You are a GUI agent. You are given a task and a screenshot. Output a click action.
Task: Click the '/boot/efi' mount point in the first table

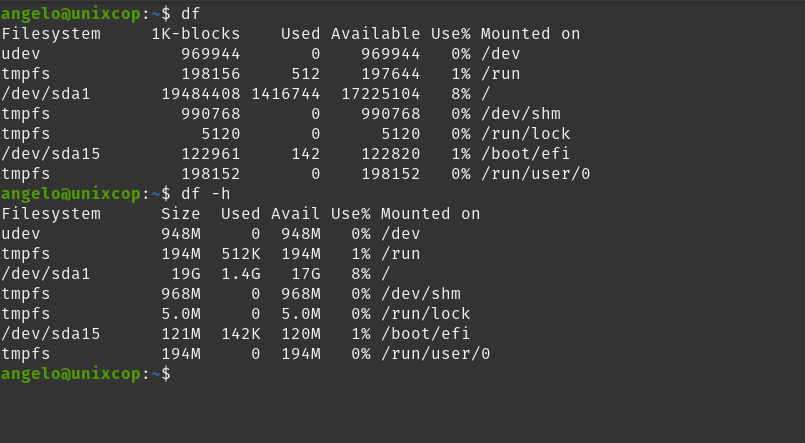pos(526,154)
